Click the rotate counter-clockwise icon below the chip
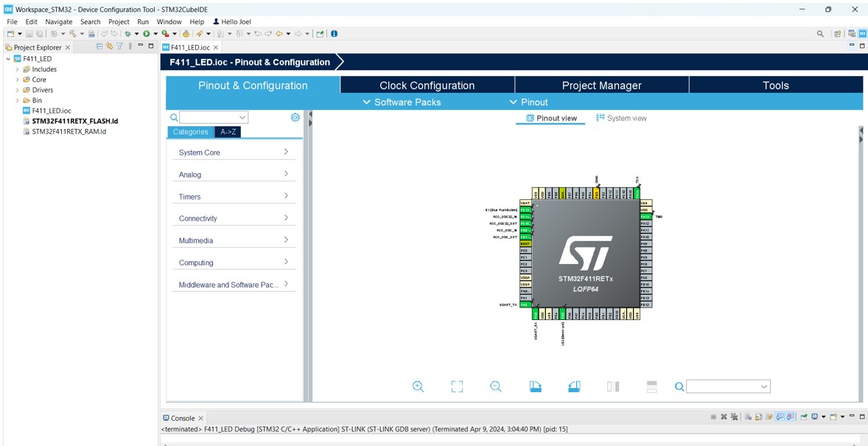The width and height of the screenshot is (868, 446). [574, 387]
